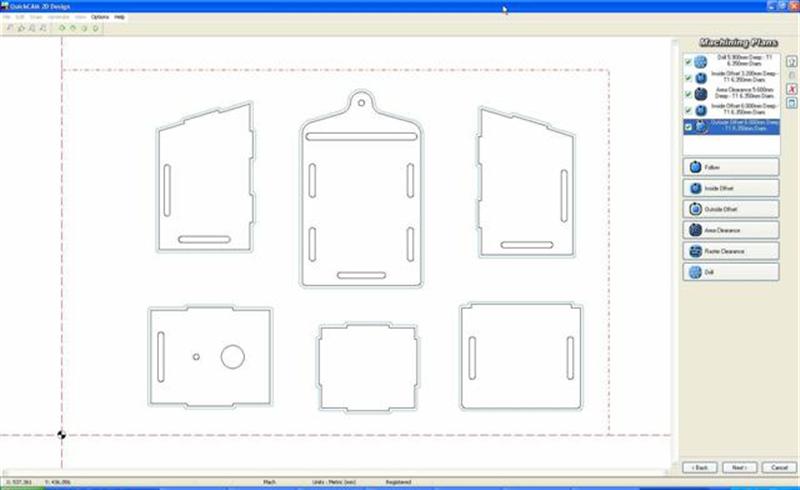Disable the selected Outside Offset plan checkbox

(686, 127)
